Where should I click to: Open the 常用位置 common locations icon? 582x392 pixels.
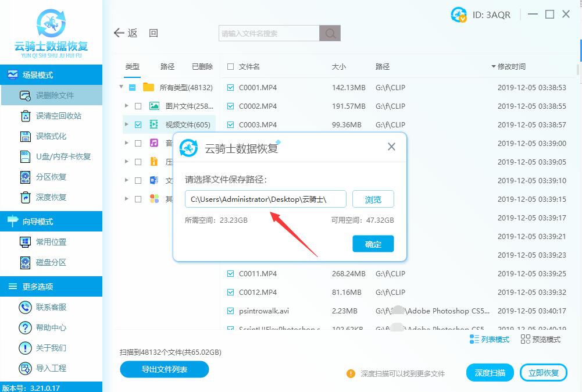[x=25, y=242]
